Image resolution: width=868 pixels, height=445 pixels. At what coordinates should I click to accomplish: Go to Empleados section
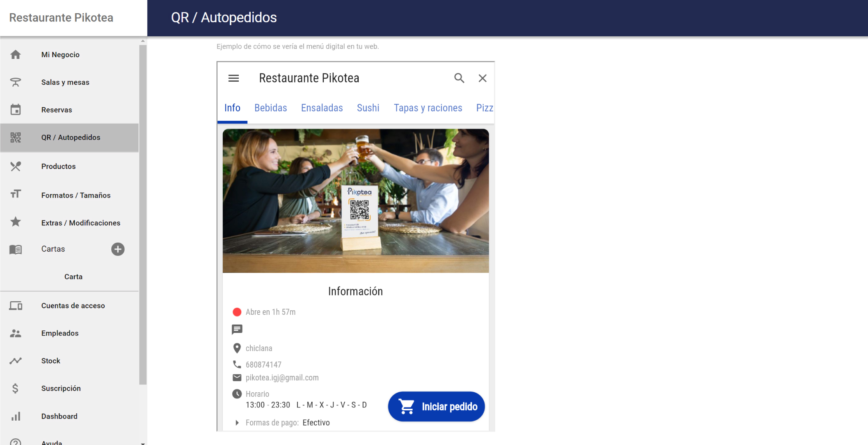(x=69, y=333)
